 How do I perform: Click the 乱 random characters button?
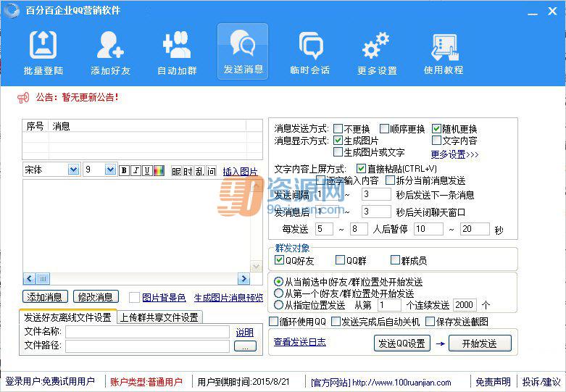coord(199,171)
